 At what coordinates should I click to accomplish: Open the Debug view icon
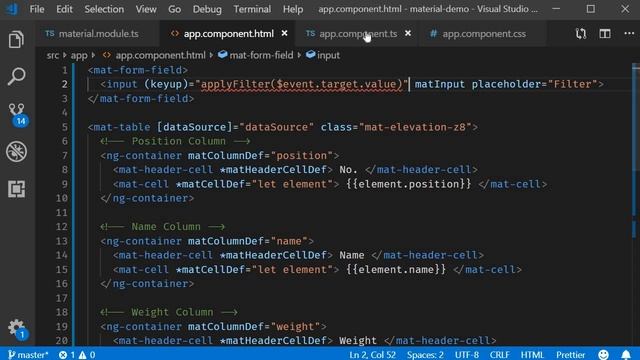click(x=16, y=151)
